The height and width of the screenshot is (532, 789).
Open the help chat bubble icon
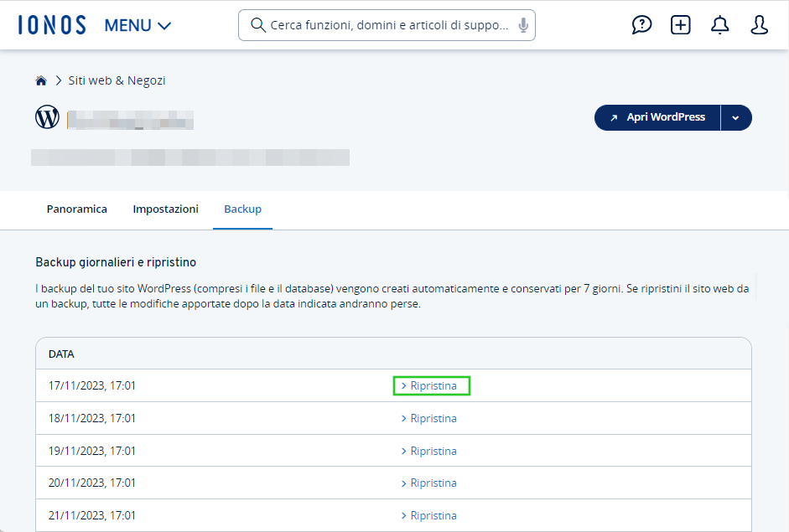(641, 24)
